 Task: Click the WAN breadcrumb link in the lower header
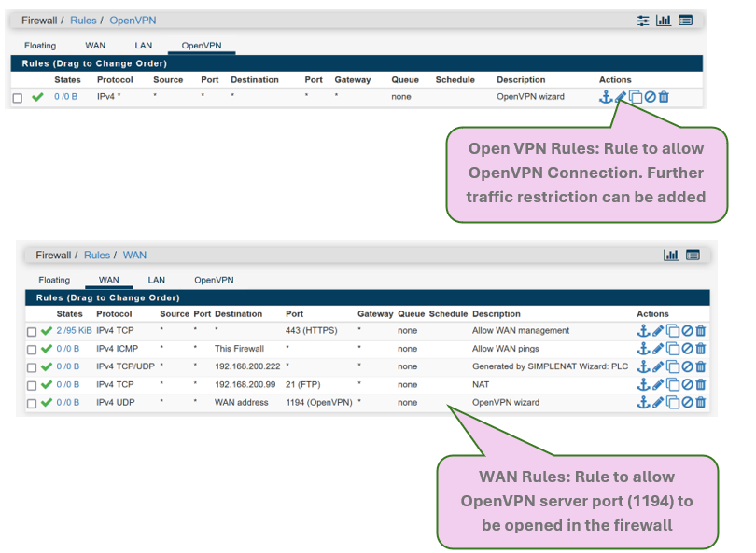134,255
